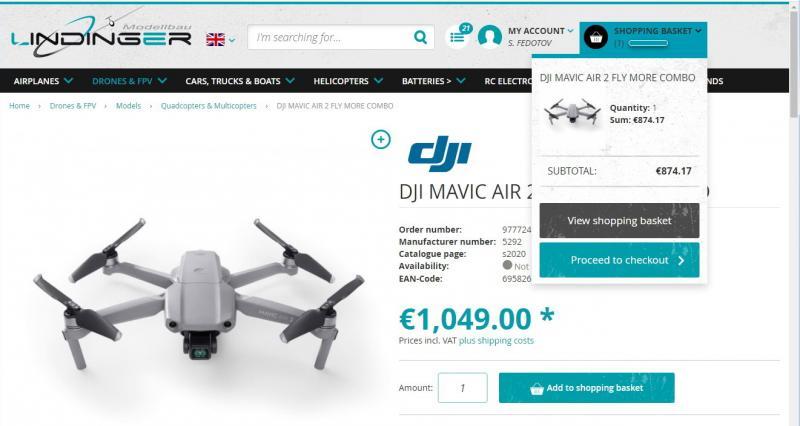
Task: Open the Helicopters menu
Action: [x=348, y=81]
